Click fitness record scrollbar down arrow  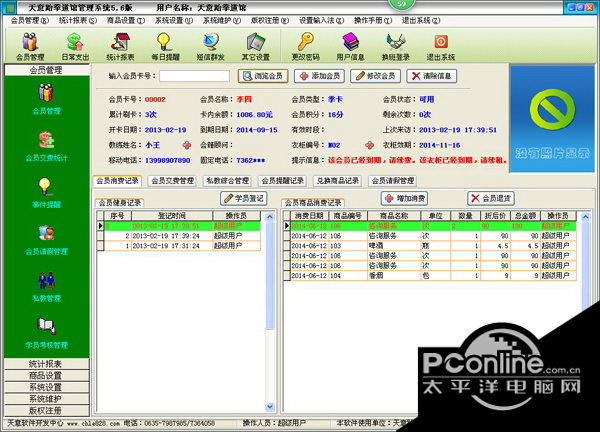[270, 406]
